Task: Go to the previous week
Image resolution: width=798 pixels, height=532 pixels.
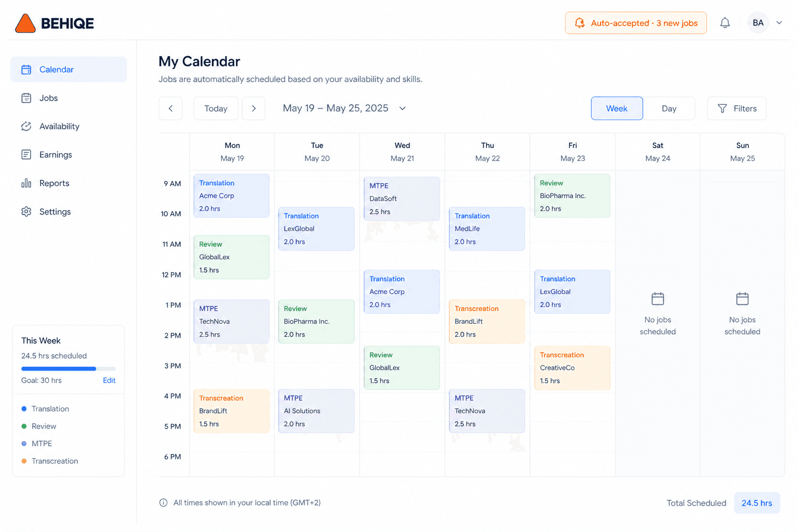Action: click(170, 109)
